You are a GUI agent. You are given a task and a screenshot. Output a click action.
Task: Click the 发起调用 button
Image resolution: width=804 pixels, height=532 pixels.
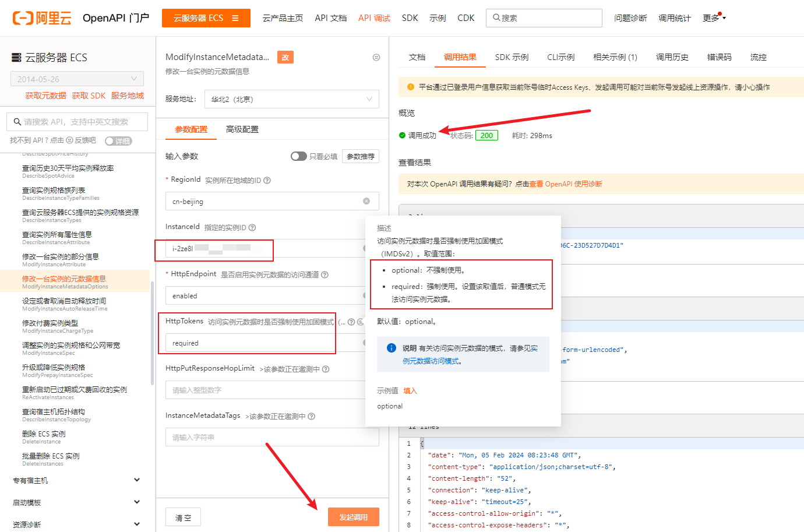(x=354, y=517)
